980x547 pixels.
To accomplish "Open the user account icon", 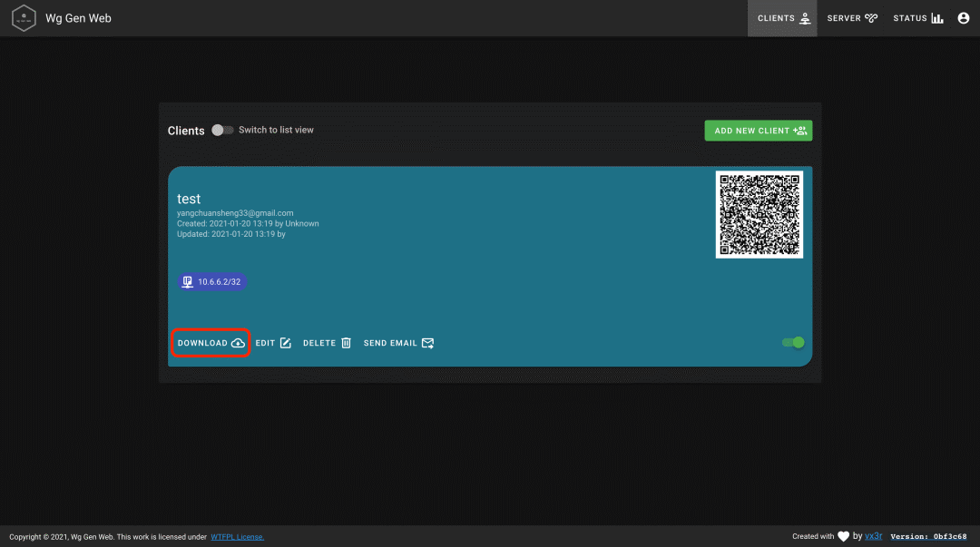I will 963,18.
